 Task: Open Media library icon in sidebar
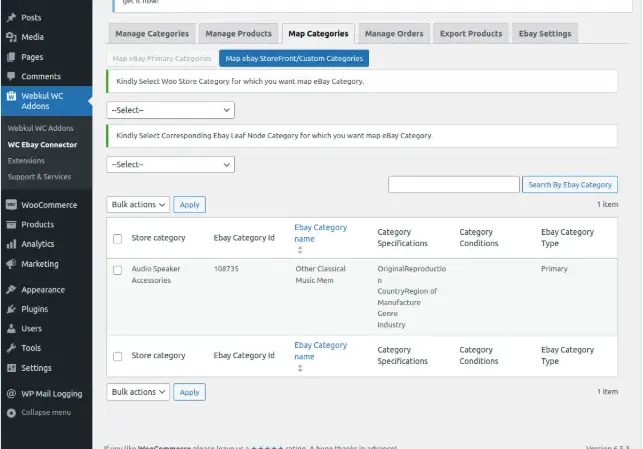(x=11, y=37)
